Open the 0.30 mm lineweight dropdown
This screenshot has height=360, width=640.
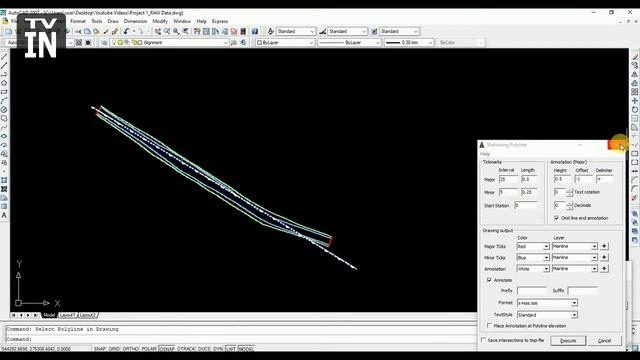430,42
